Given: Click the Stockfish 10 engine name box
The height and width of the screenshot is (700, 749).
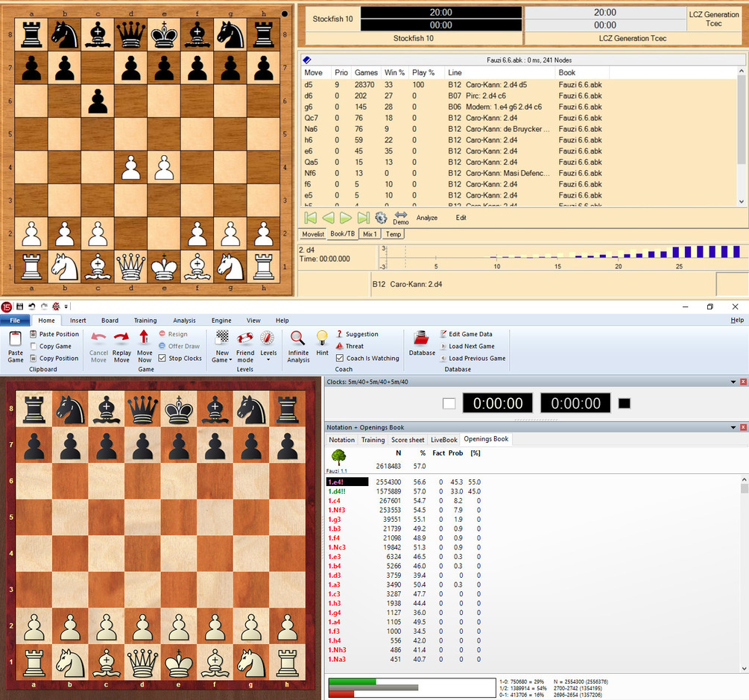Looking at the screenshot, I should 333,19.
